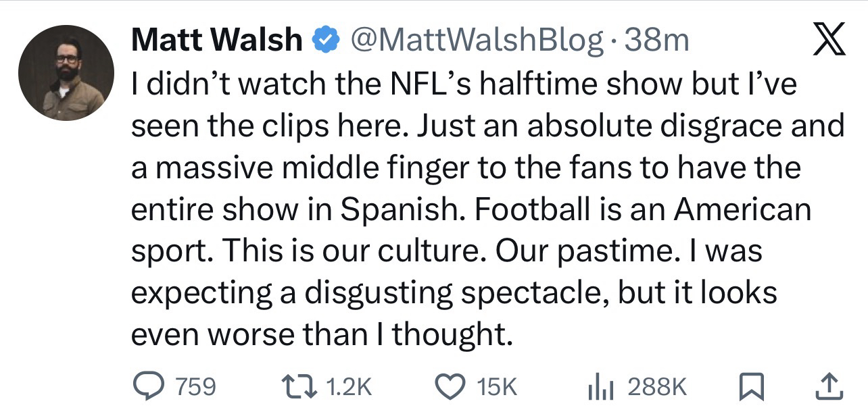The height and width of the screenshot is (414, 868).
Task: Like the post with the heart icon
Action: click(448, 386)
